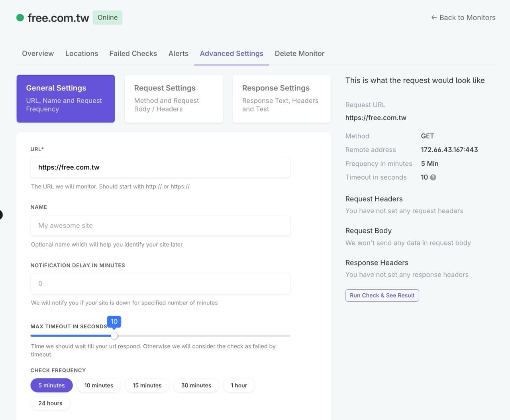Open the Failed Checks tab
The height and width of the screenshot is (420, 510).
click(133, 53)
